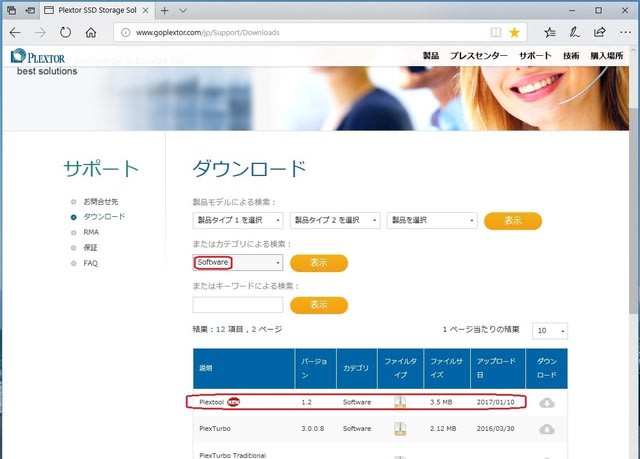Change results per page dropdown showing 10
Image resolution: width=640 pixels, height=459 pixels.
(x=550, y=330)
